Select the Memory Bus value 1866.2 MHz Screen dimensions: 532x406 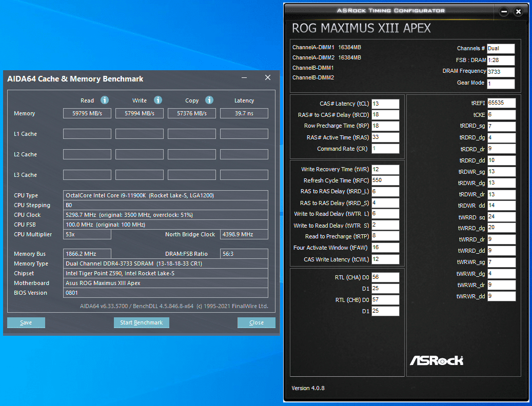click(87, 254)
